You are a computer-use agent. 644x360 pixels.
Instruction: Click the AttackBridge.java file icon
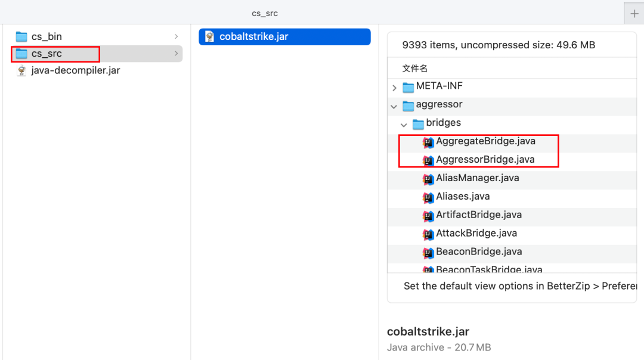coord(428,234)
